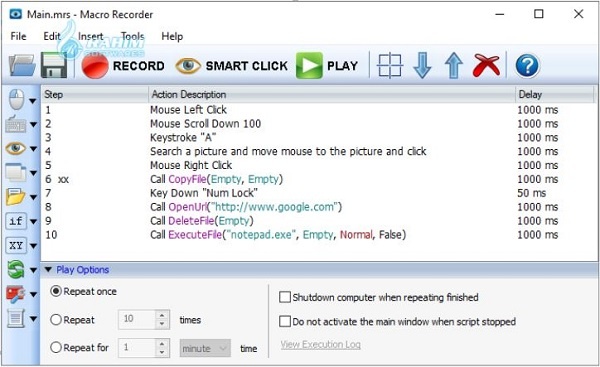Select the Call ExecuteFile notepad.exe step
Screen dimensions: 600x367
278,235
